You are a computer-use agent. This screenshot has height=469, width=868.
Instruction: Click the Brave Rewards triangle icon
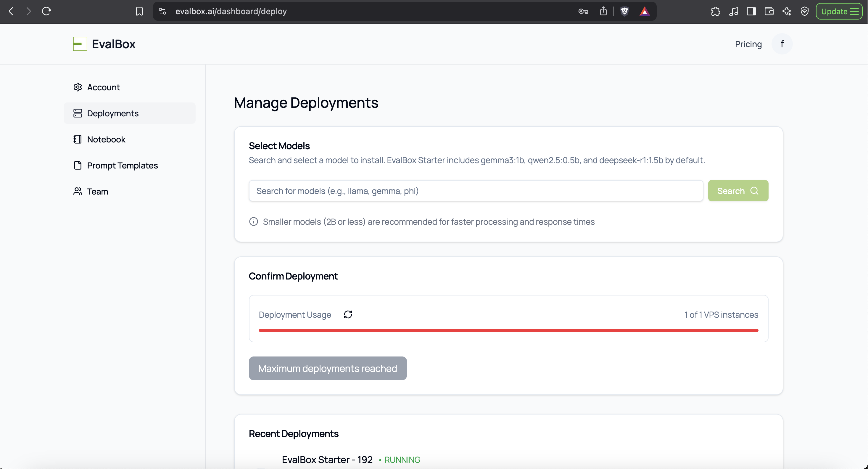point(644,12)
